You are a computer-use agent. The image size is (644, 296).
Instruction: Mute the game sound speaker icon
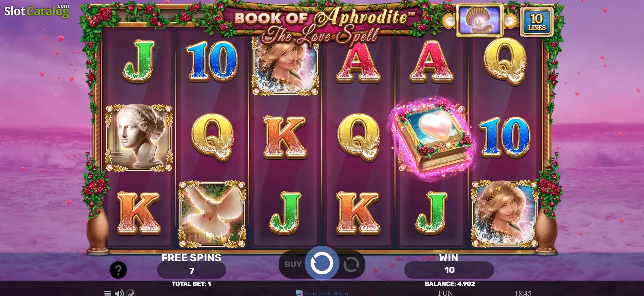click(x=119, y=293)
